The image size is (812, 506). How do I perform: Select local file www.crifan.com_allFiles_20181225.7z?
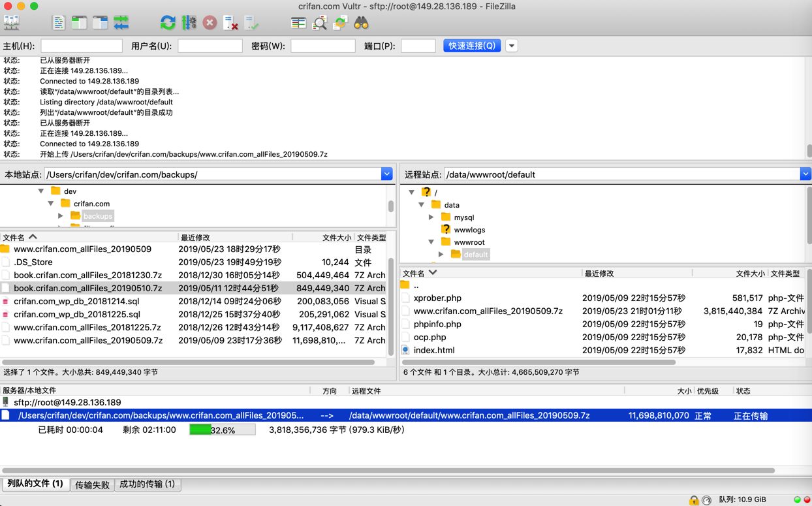pyautogui.click(x=193, y=327)
